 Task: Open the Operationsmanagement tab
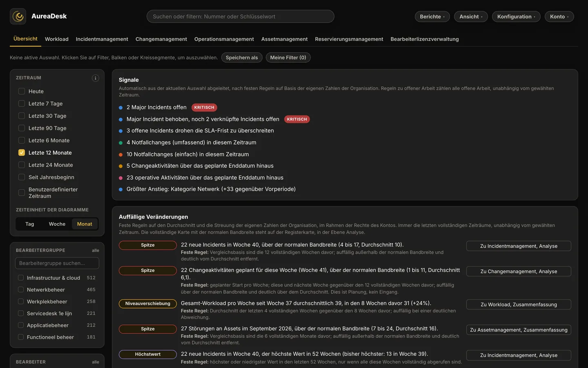pos(224,39)
